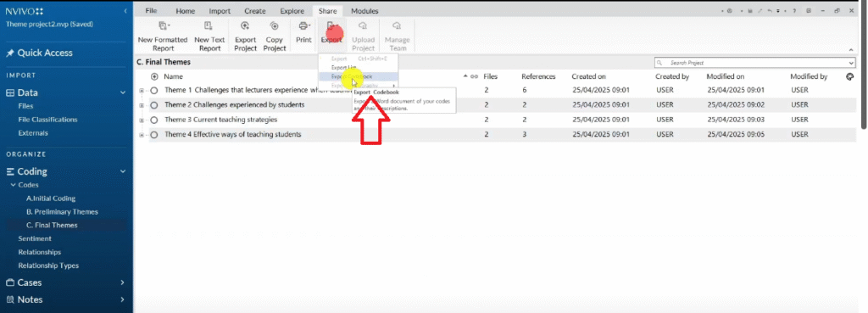
Task: Open the Search Project dropdown arrow
Action: tap(850, 63)
